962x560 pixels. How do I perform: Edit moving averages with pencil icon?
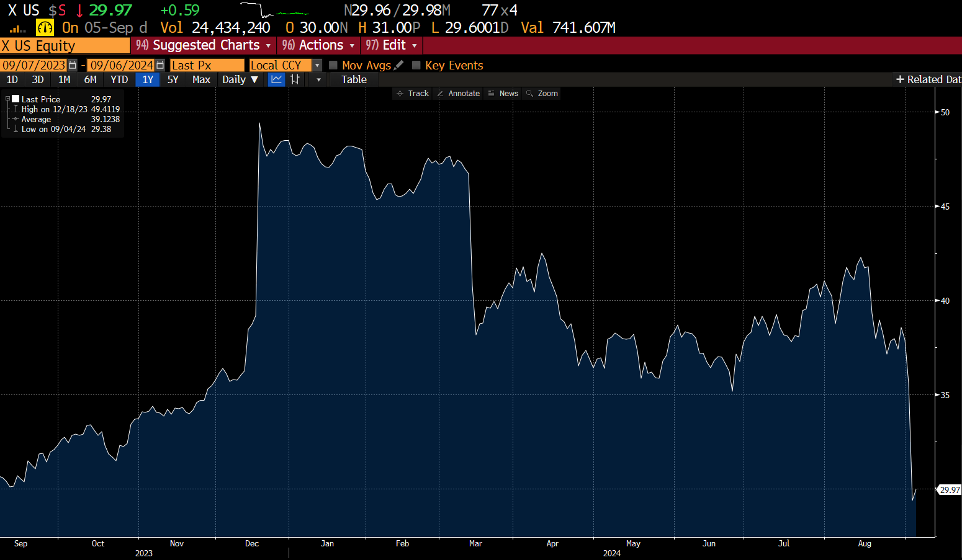(398, 65)
